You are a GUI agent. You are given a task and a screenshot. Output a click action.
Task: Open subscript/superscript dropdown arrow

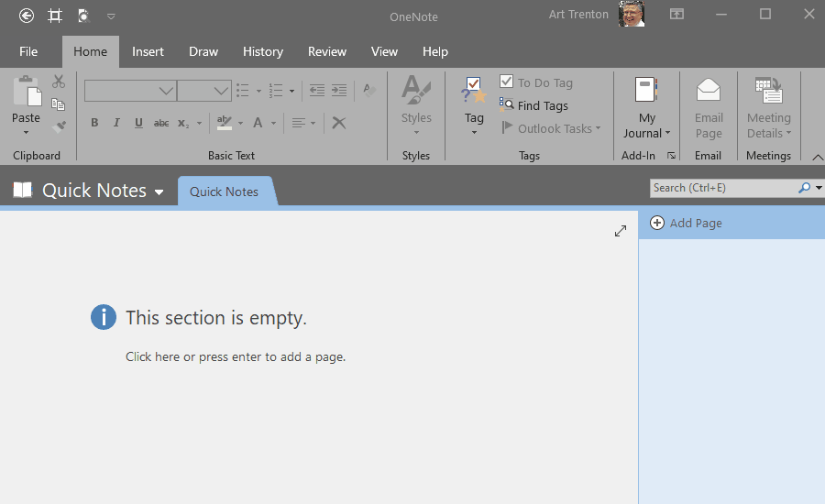(200, 124)
